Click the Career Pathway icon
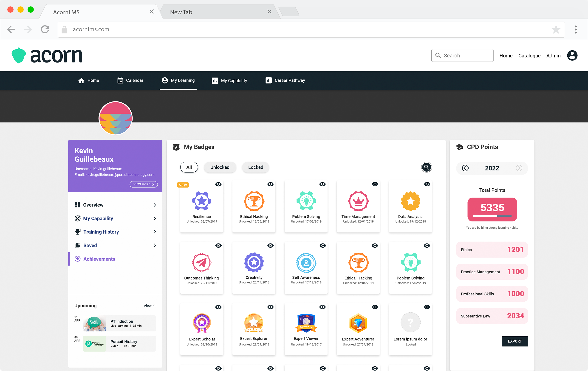Image resolution: width=588 pixels, height=371 pixels. [x=268, y=80]
